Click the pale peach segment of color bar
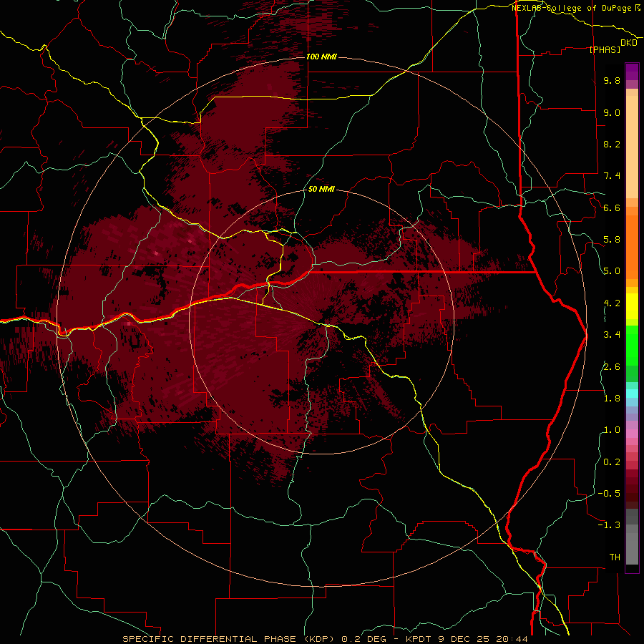This screenshot has height=644, width=644. tap(632, 148)
